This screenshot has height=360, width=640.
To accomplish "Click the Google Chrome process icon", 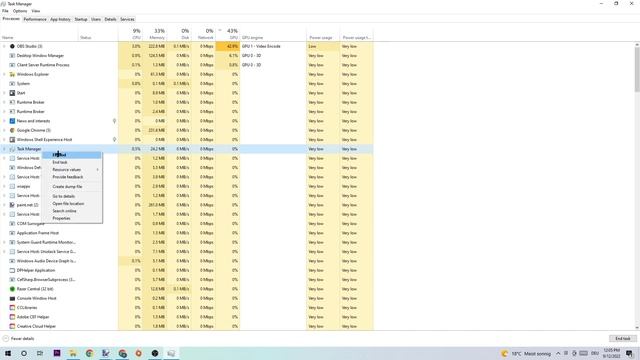I will [x=12, y=130].
